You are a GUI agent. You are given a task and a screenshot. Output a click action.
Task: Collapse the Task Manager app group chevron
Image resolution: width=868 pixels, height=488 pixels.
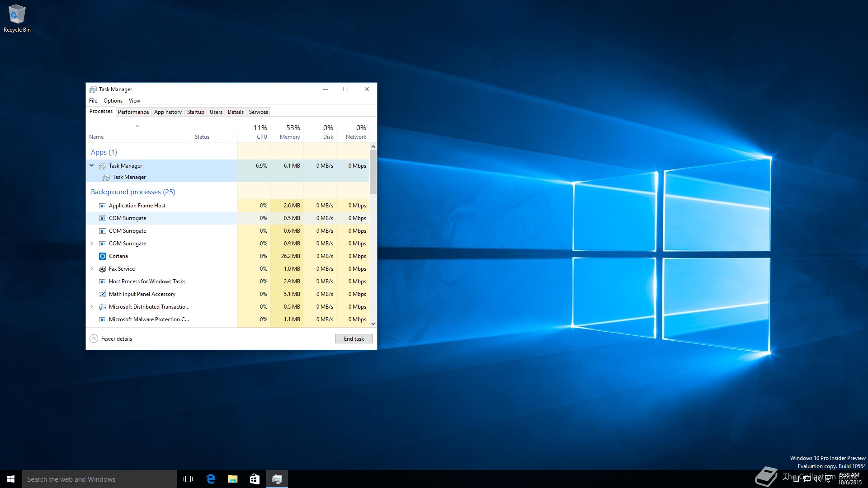click(92, 166)
